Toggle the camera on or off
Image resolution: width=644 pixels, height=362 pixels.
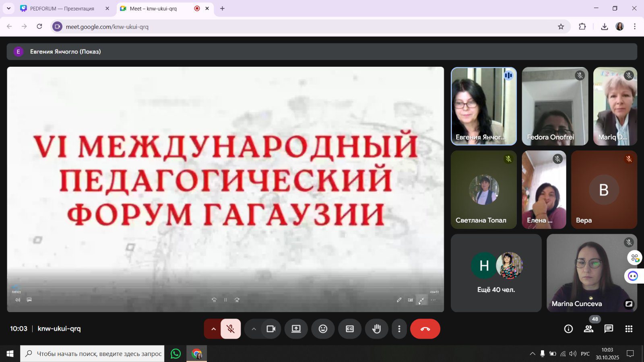[x=271, y=329]
